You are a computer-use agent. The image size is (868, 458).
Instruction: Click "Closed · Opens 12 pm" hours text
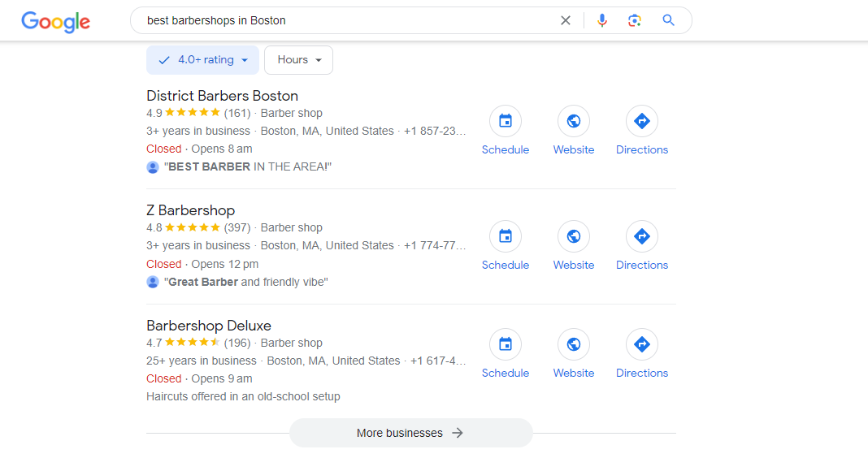pyautogui.click(x=202, y=264)
